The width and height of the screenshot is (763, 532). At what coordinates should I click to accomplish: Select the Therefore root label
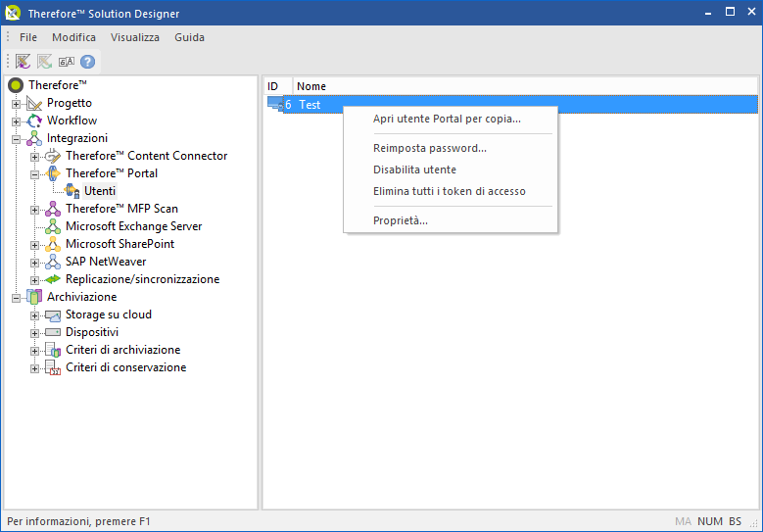pos(58,85)
